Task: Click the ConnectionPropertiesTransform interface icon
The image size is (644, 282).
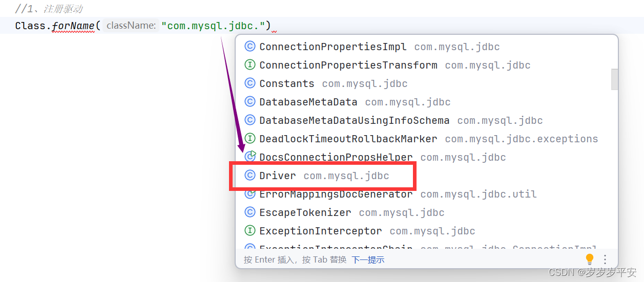Action: coord(250,65)
